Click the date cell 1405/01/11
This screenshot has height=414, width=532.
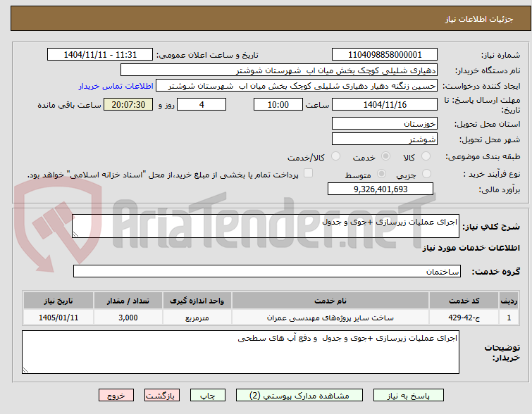click(x=58, y=318)
